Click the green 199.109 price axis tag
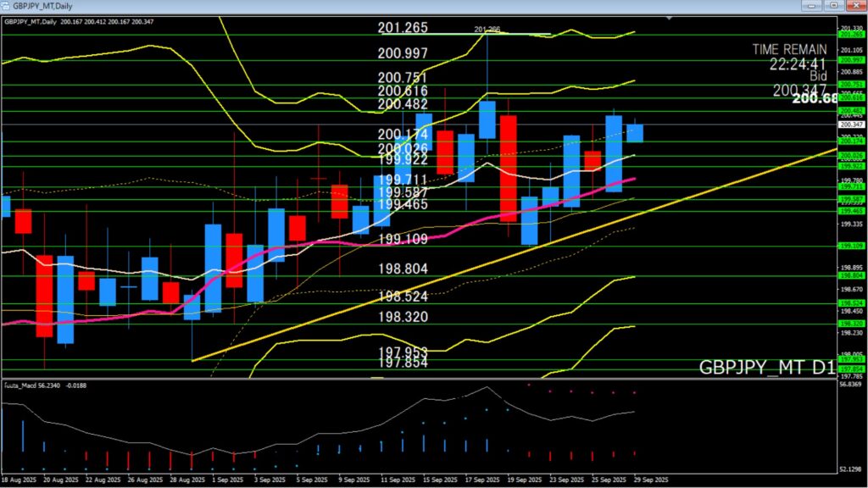 pyautogui.click(x=850, y=246)
